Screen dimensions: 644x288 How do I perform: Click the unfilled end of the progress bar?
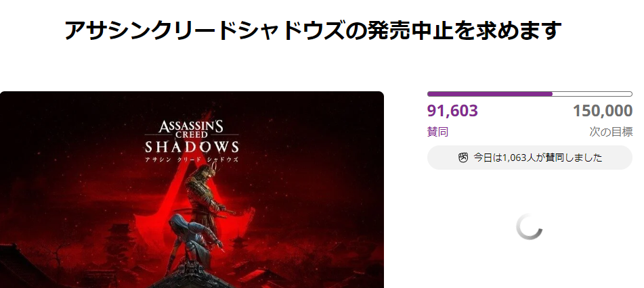(x=593, y=94)
